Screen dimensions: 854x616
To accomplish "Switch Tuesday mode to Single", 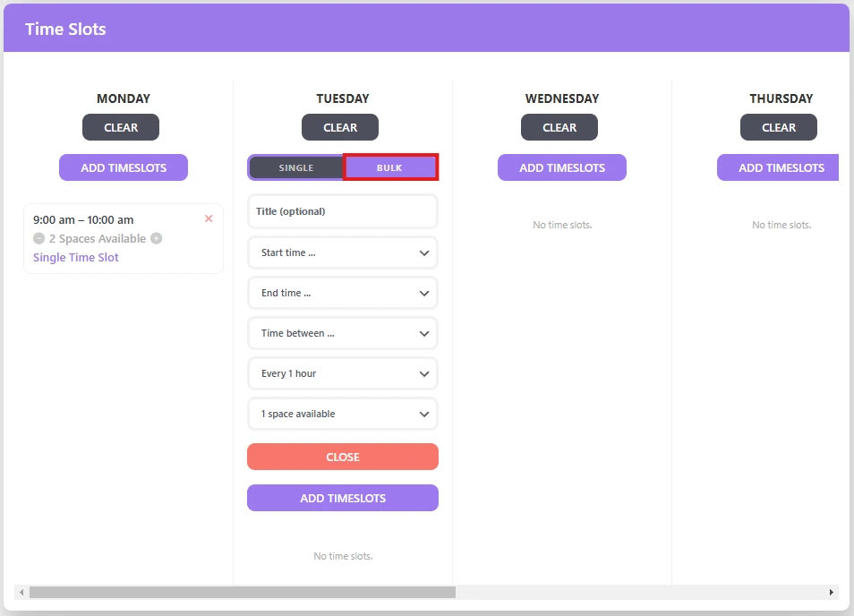I will [295, 167].
